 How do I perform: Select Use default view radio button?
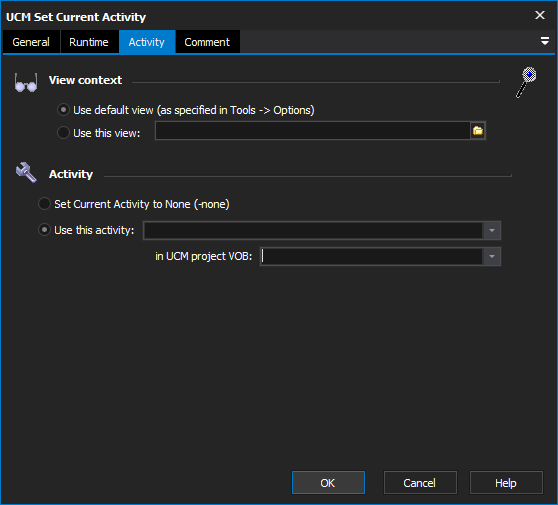tap(63, 110)
